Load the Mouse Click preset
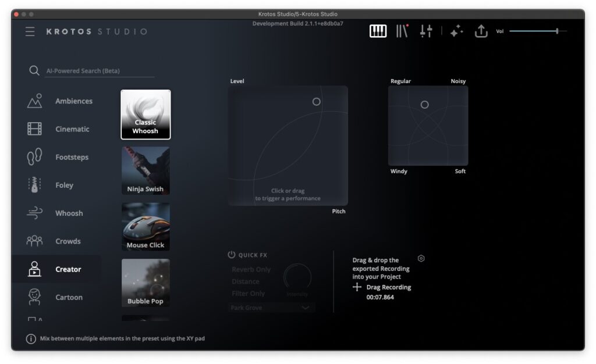The height and width of the screenshot is (364, 596). 146,227
